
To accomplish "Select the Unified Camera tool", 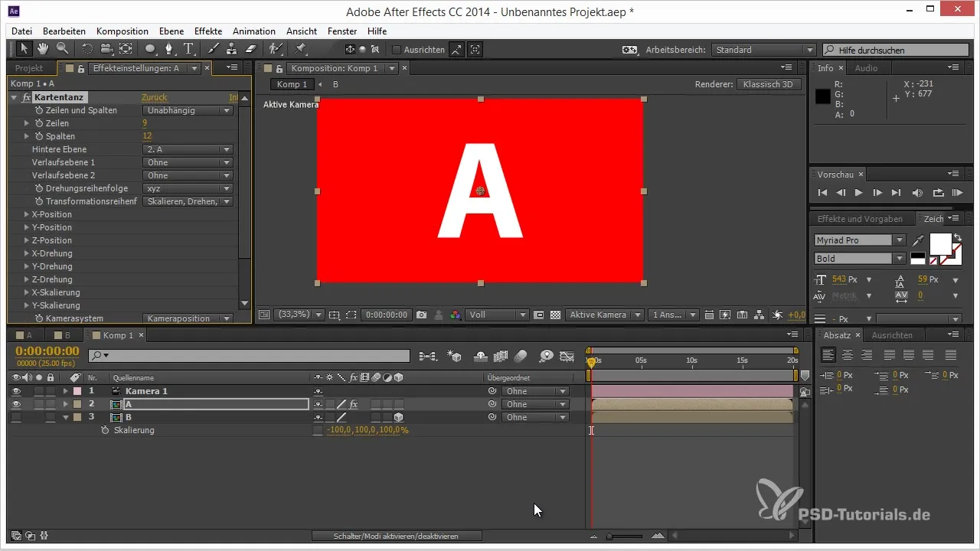I will tap(106, 49).
